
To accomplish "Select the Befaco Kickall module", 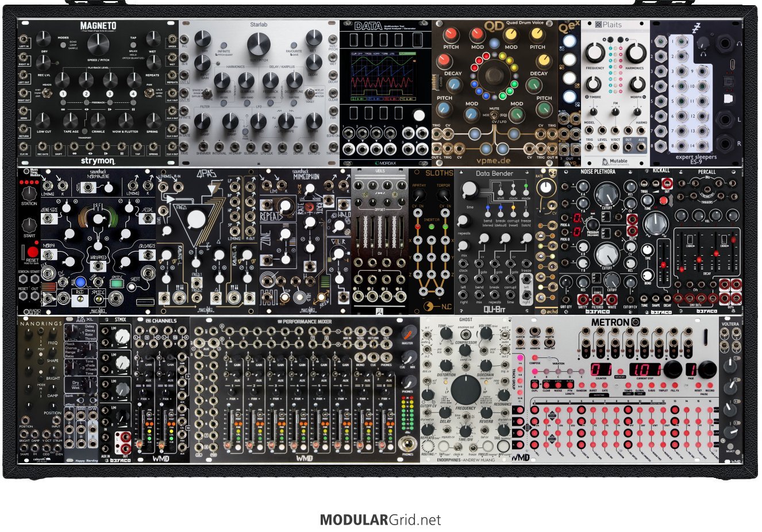I will [656, 241].
